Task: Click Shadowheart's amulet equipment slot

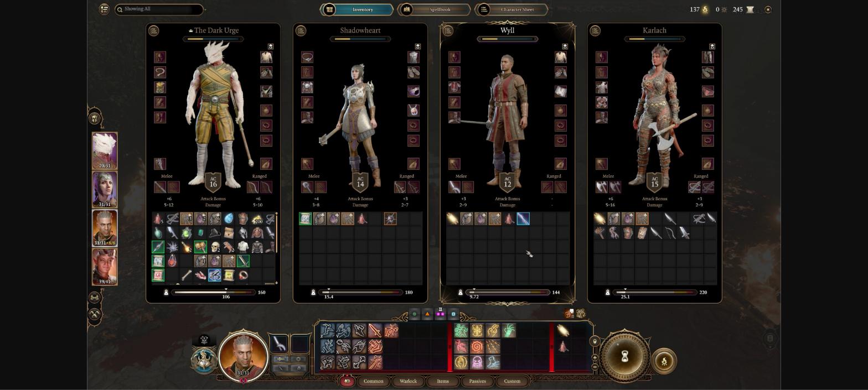Action: tap(414, 111)
